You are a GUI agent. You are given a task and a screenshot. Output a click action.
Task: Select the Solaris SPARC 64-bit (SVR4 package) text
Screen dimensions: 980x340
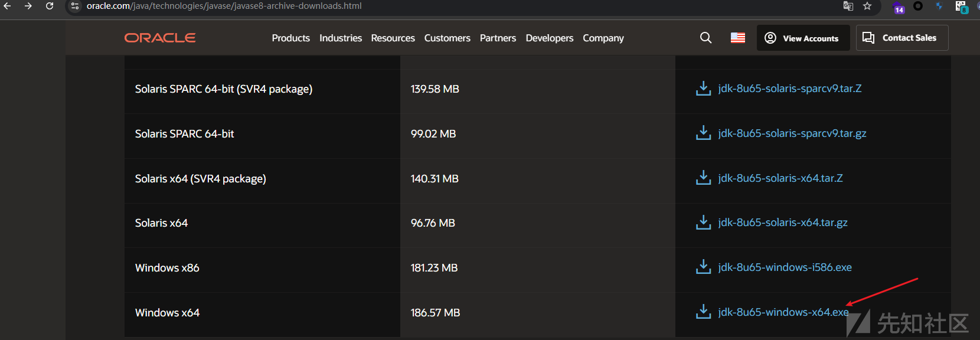[224, 89]
